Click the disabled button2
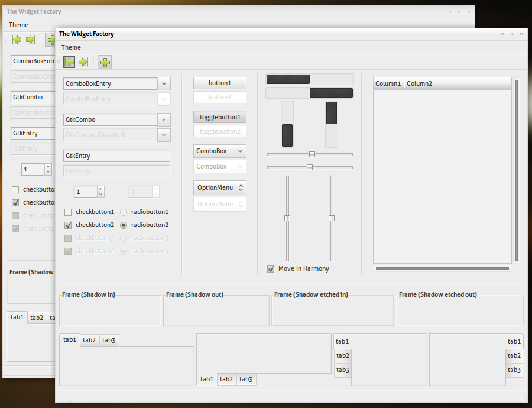This screenshot has width=532, height=408. tap(220, 98)
